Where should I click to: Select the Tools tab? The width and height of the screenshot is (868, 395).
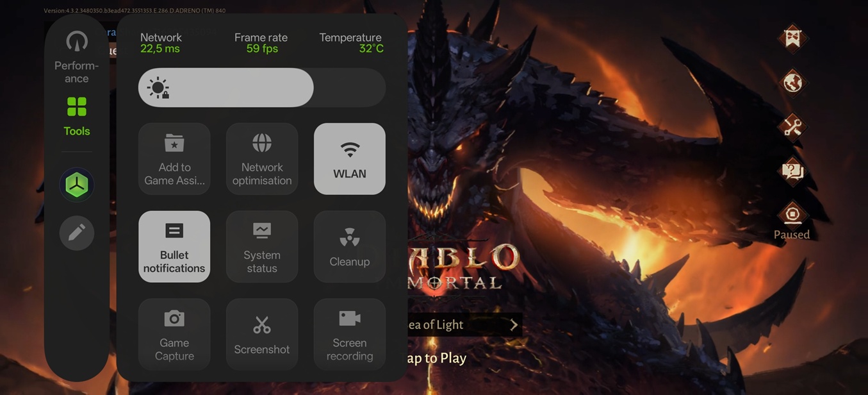tap(76, 116)
